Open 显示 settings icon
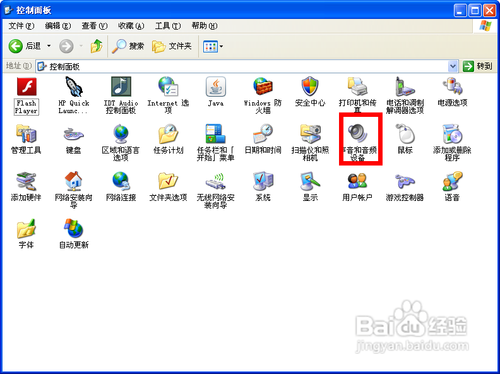The width and height of the screenshot is (500, 374). pyautogui.click(x=310, y=181)
